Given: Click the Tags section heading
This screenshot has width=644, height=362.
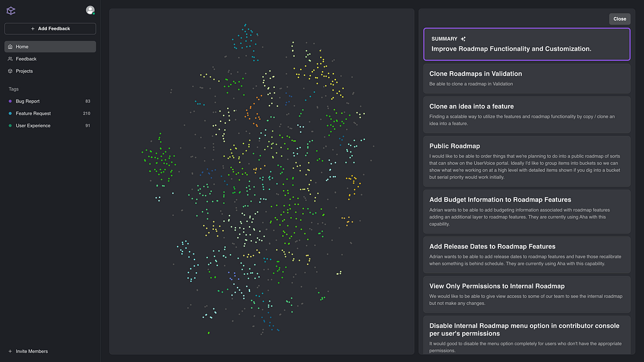Looking at the screenshot, I should coord(13,89).
